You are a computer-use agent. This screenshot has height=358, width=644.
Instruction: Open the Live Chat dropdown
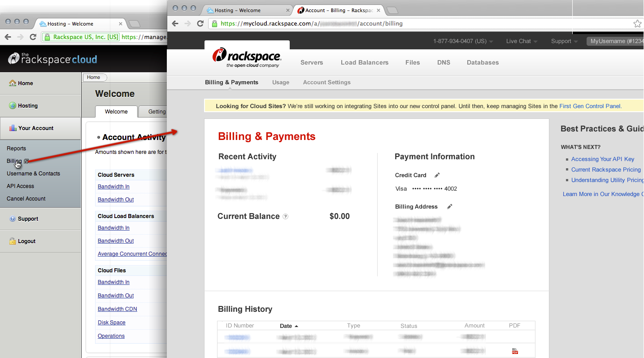[522, 41]
